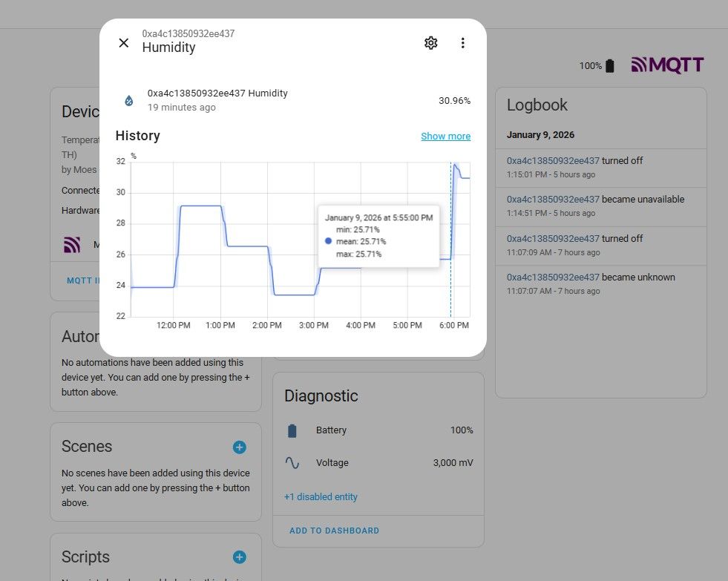Click the battery level icon at top
Screen dimensions: 728x581
(x=610, y=66)
